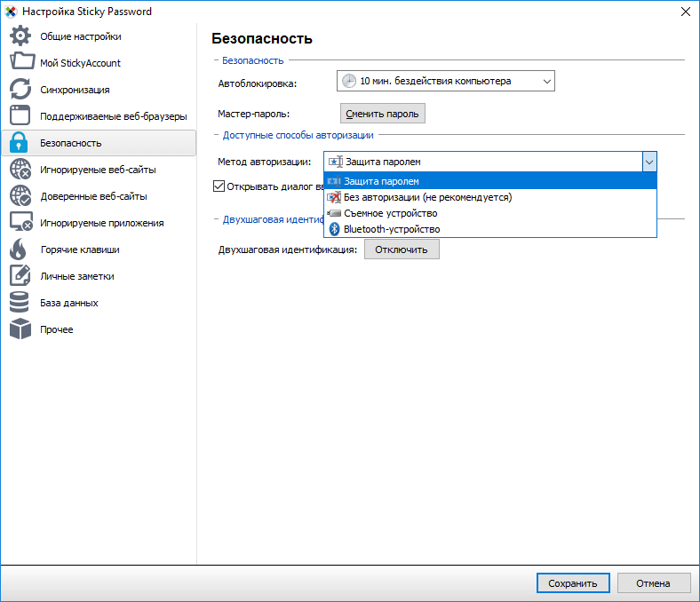The height and width of the screenshot is (602, 700).
Task: Click the Метод авторизации: label
Action: click(265, 162)
